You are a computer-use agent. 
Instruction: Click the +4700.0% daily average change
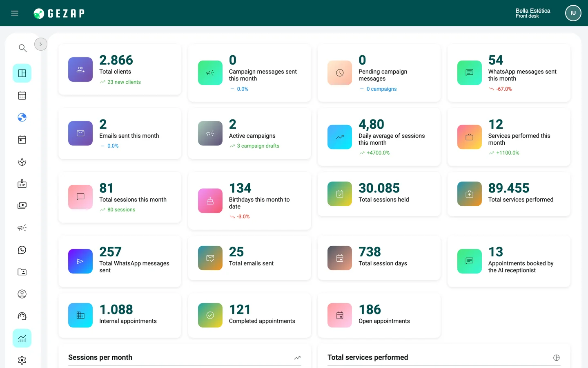click(x=378, y=153)
